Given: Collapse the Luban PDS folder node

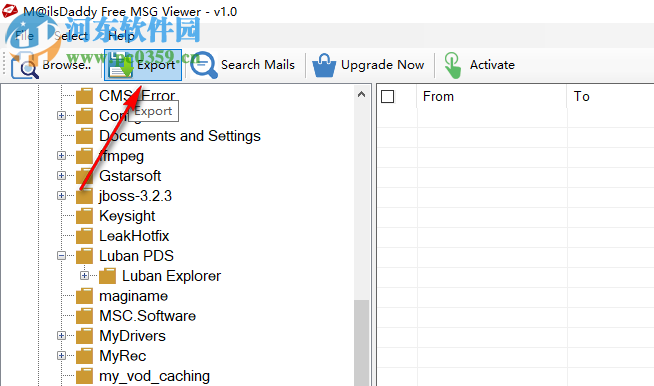Looking at the screenshot, I should tap(61, 256).
